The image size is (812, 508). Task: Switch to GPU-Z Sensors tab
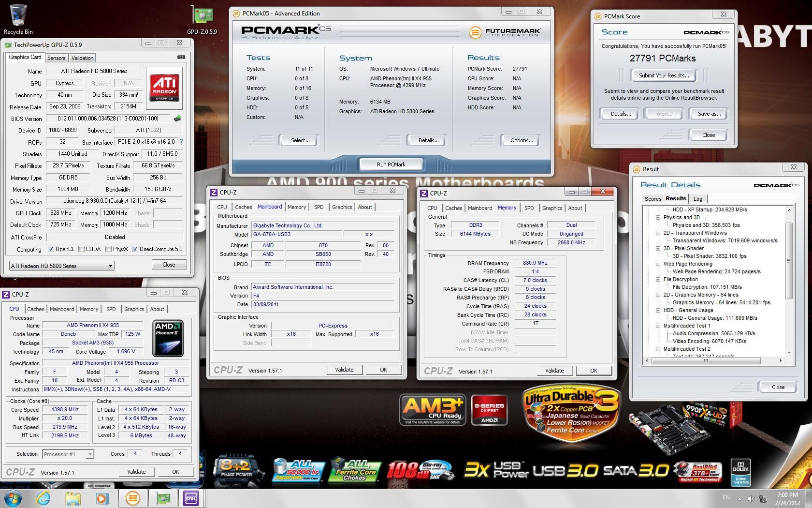click(x=56, y=58)
